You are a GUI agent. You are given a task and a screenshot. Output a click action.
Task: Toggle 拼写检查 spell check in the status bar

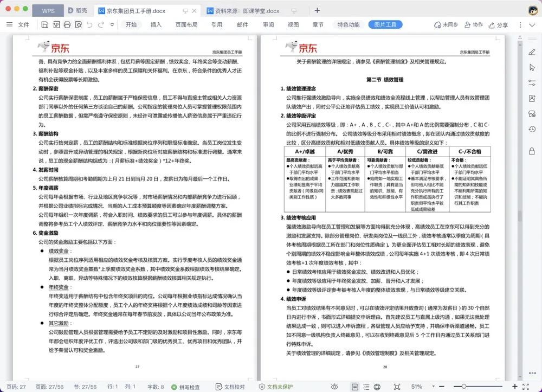185,387
